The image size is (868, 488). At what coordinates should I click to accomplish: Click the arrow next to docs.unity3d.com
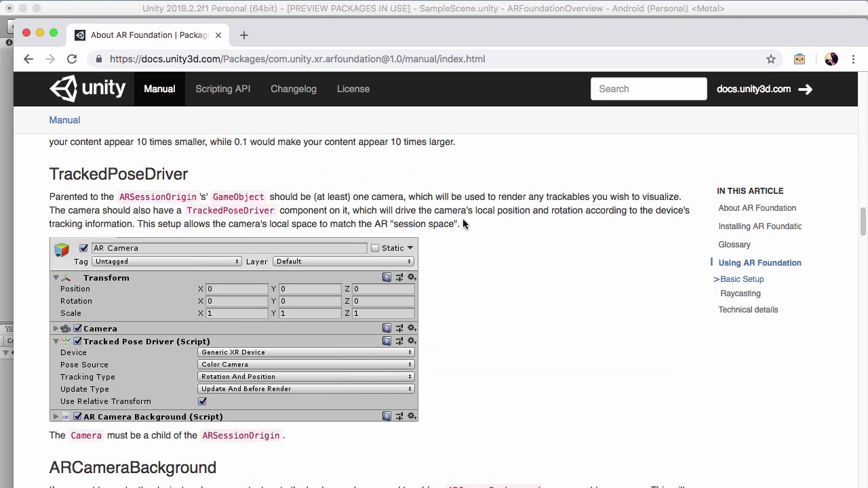805,89
